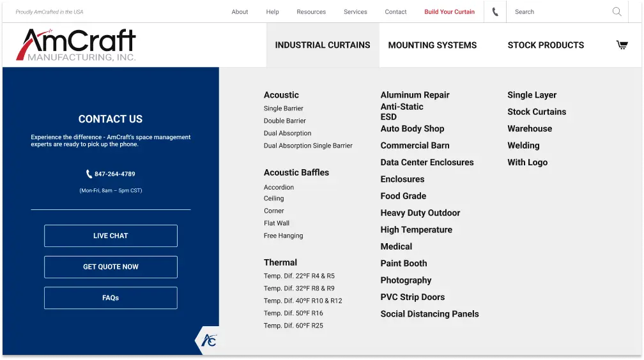The width and height of the screenshot is (644, 360).
Task: Open the Acoustic Baffles heading
Action: click(296, 172)
